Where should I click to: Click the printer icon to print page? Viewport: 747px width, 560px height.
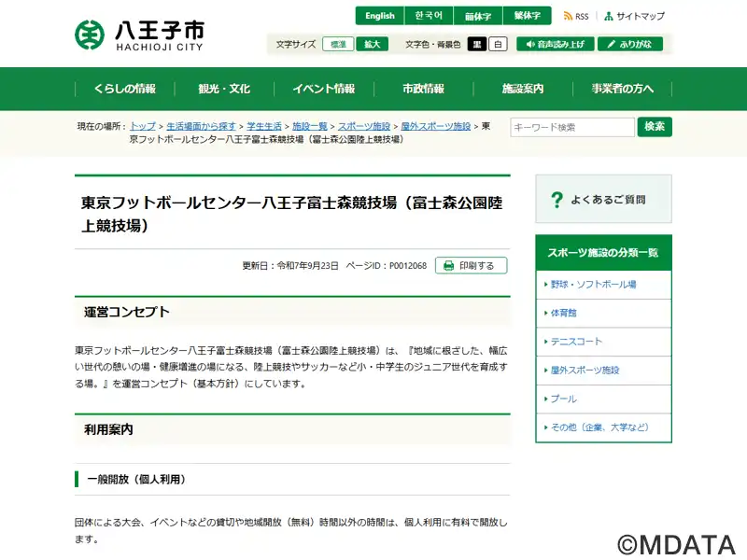tap(449, 266)
